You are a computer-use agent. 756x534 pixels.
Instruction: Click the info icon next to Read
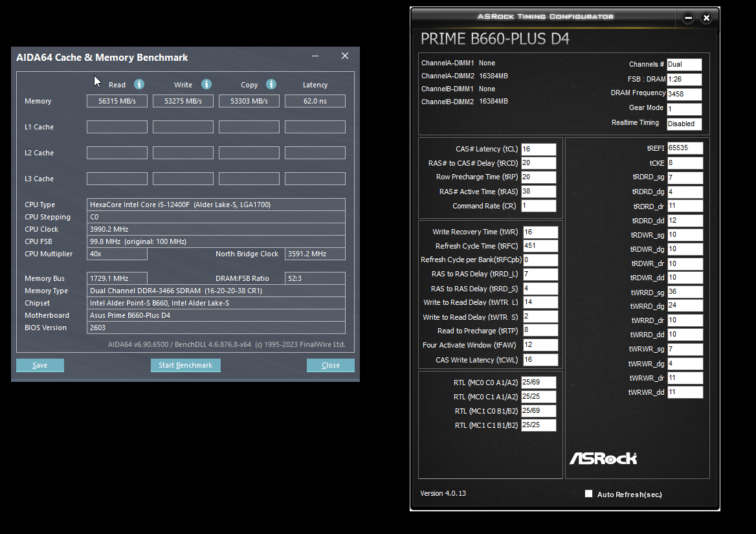[139, 84]
